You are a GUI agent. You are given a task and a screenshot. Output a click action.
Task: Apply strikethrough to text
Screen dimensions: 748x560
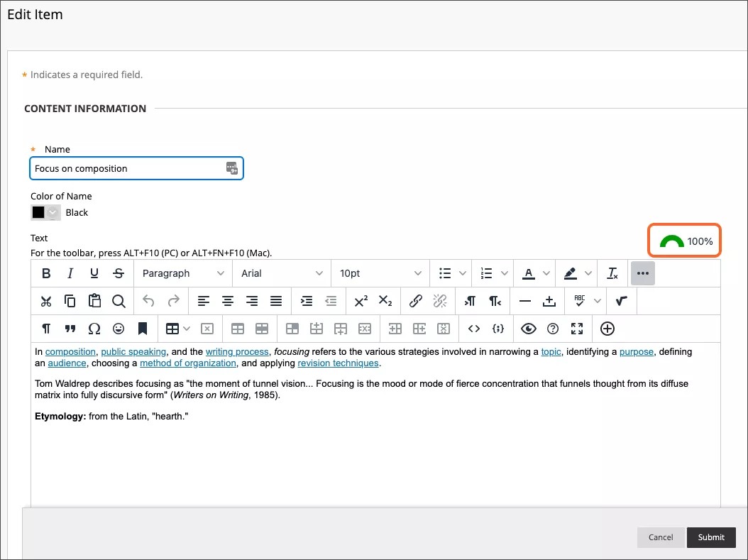tap(119, 273)
